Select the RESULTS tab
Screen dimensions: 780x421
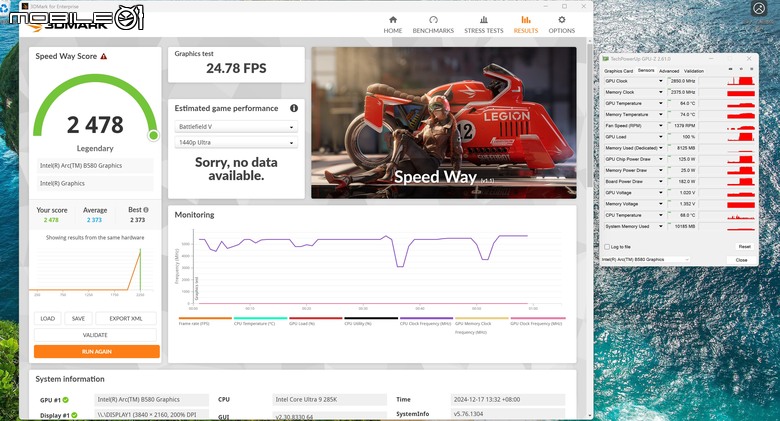coord(526,24)
